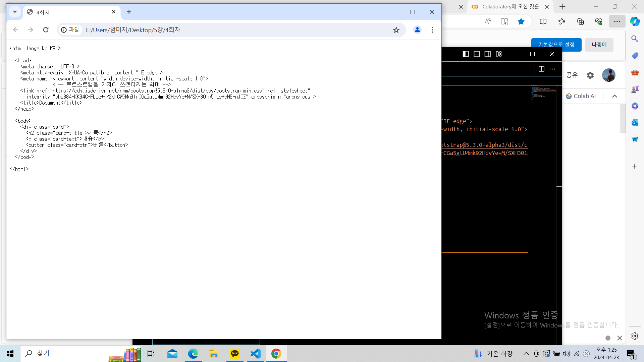
Task: Open the notification center on the taskbar
Action: (x=631, y=354)
